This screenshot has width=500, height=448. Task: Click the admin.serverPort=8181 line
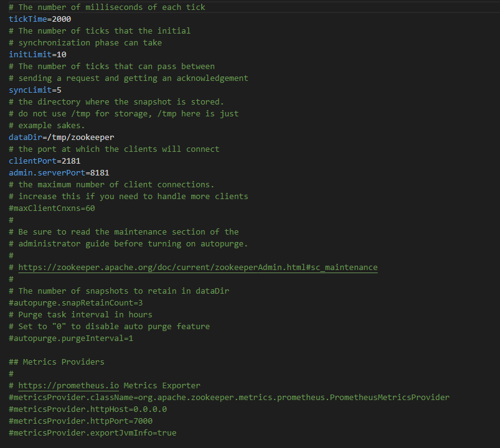click(59, 172)
